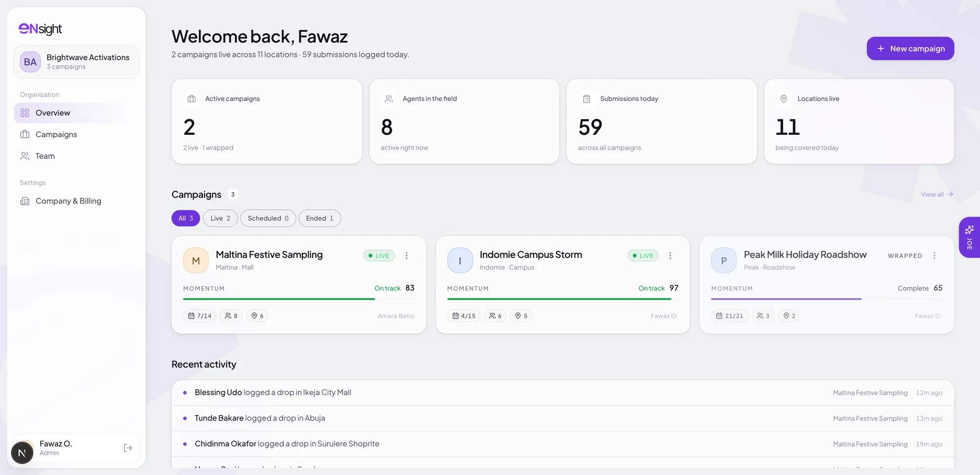Open the Brightwave Activations organization switcher

click(x=76, y=62)
